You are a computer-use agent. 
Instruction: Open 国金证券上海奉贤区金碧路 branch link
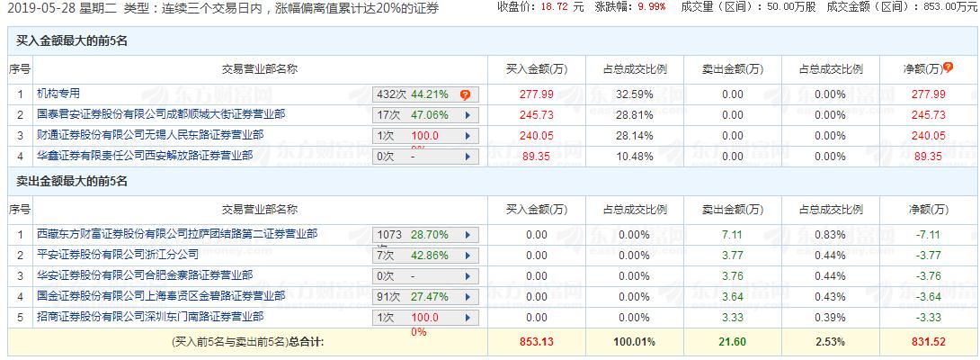pyautogui.click(x=161, y=295)
